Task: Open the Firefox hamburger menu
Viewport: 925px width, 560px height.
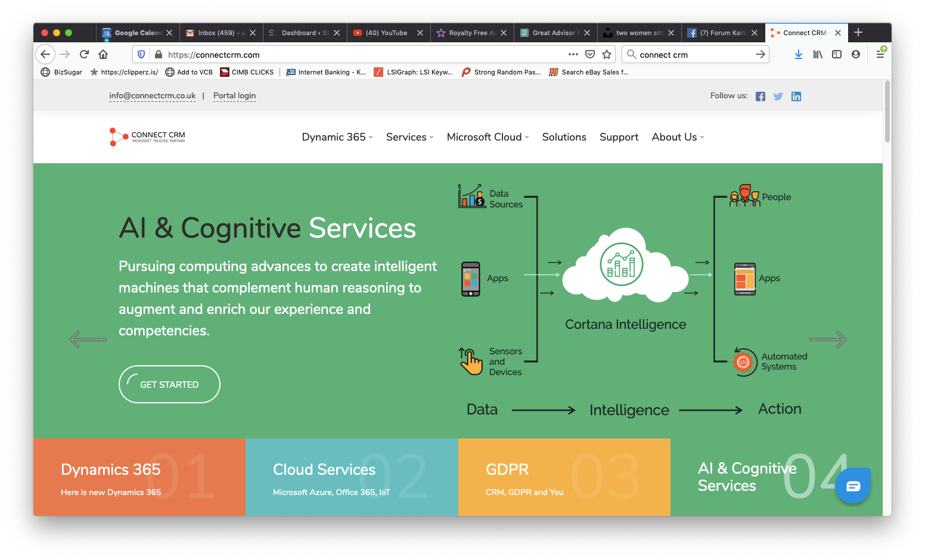Action: click(x=880, y=54)
